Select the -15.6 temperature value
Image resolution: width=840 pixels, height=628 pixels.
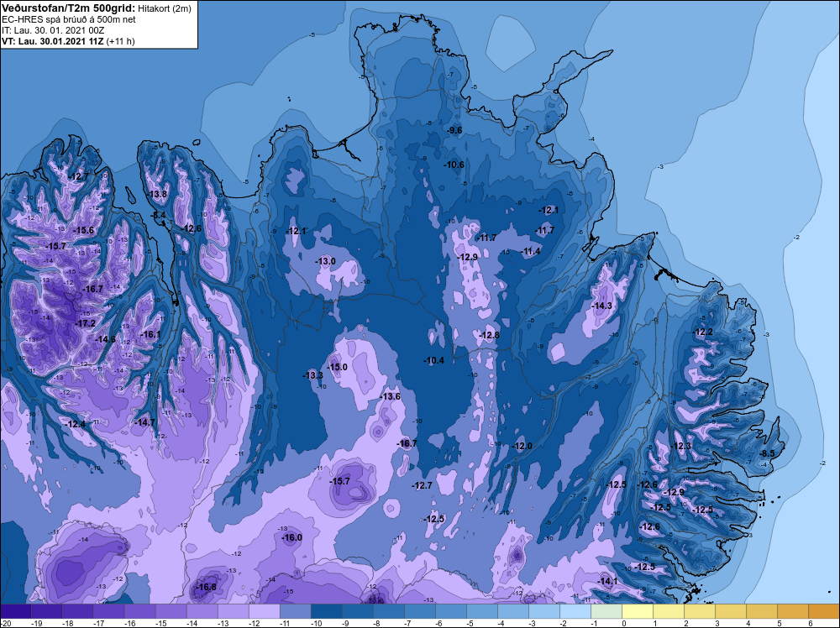pos(83,230)
